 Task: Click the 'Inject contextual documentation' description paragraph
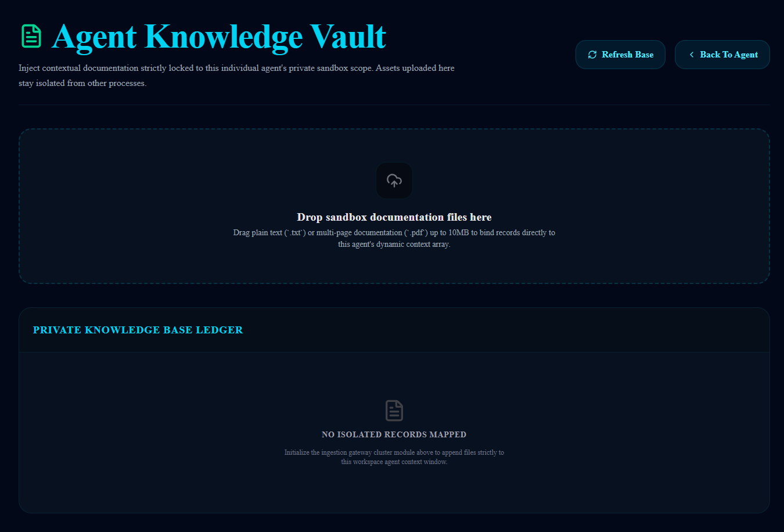236,76
